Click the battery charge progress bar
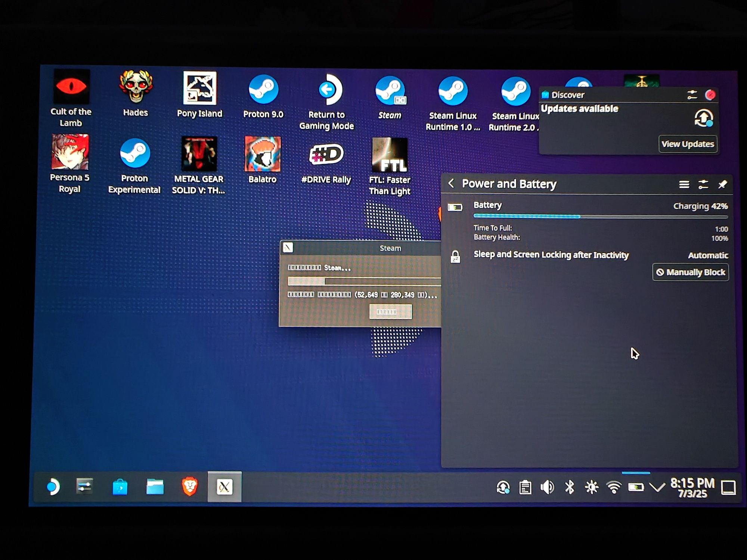 [x=601, y=216]
